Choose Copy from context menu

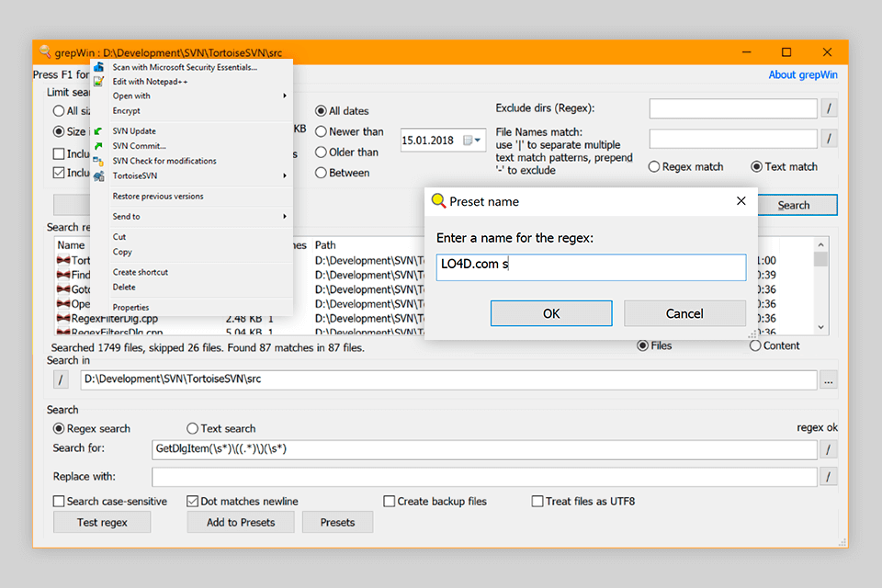pos(122,252)
